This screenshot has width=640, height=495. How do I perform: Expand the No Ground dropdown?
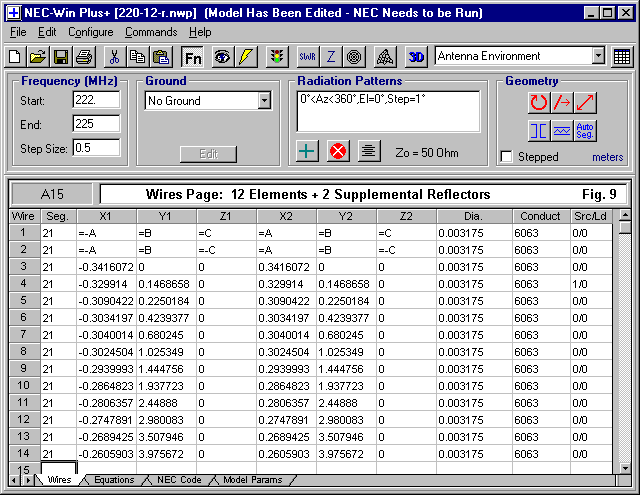click(264, 101)
